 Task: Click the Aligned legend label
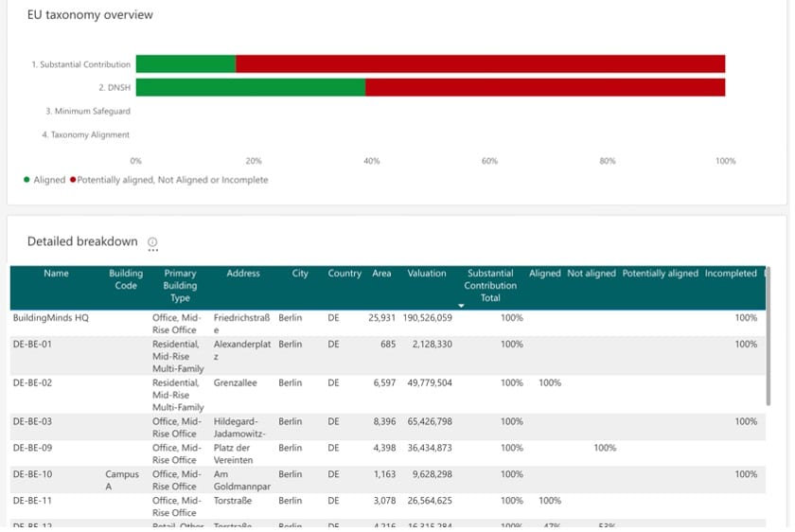(x=49, y=180)
